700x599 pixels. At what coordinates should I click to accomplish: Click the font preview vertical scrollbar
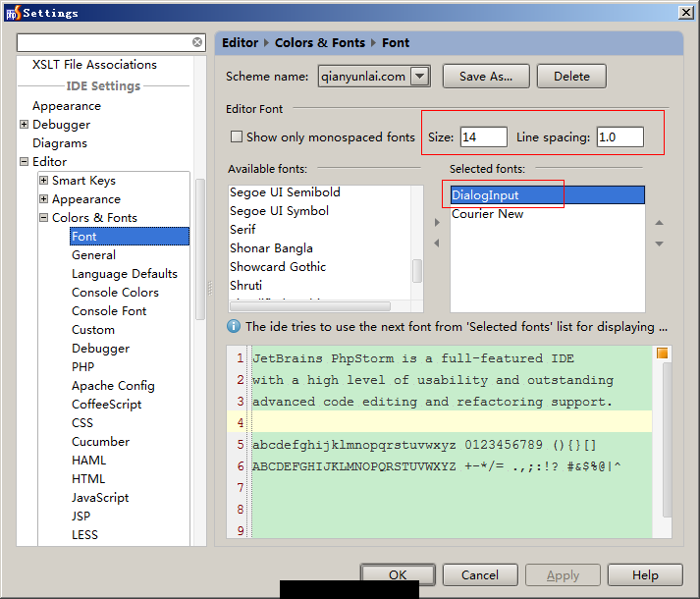tap(667, 440)
